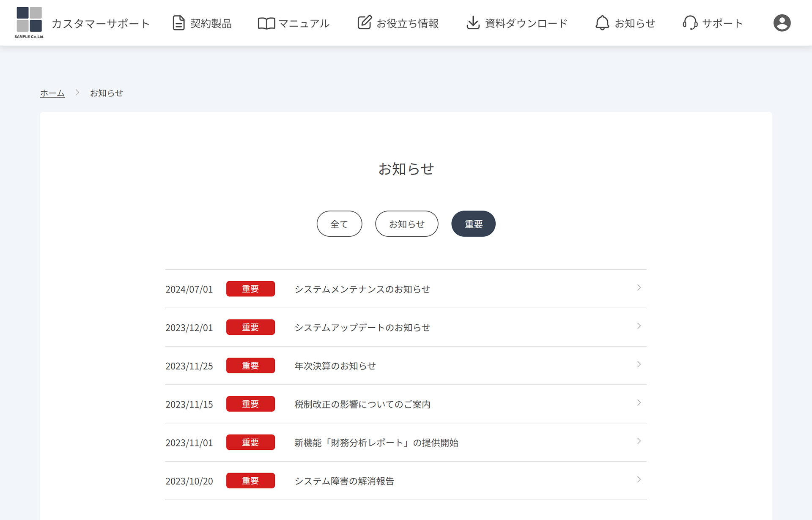Expand chevron for システムメンテナンスのお知らせ row
This screenshot has height=520, width=812.
639,288
